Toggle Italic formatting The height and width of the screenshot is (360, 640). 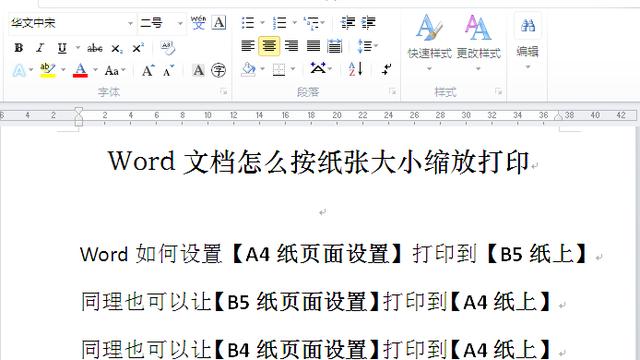click(x=40, y=48)
